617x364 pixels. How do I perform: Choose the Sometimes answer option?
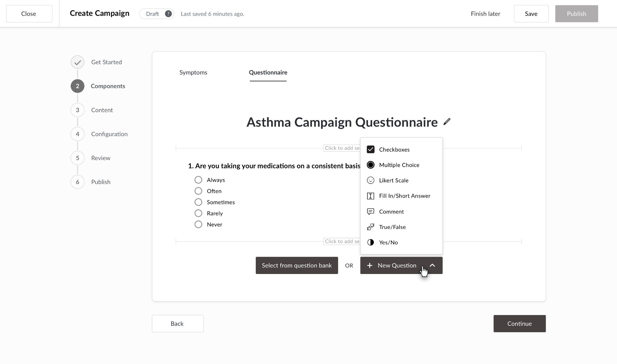click(198, 202)
